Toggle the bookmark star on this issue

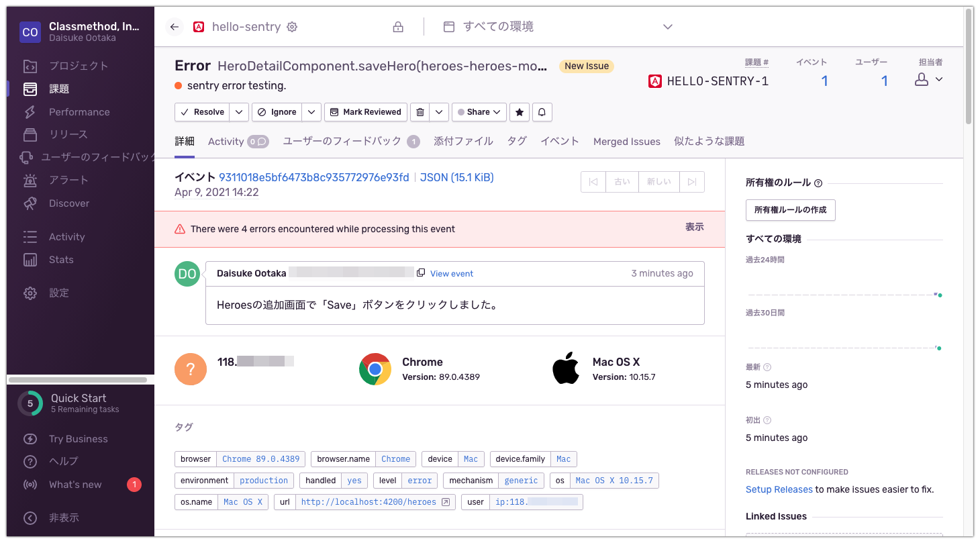pyautogui.click(x=519, y=111)
